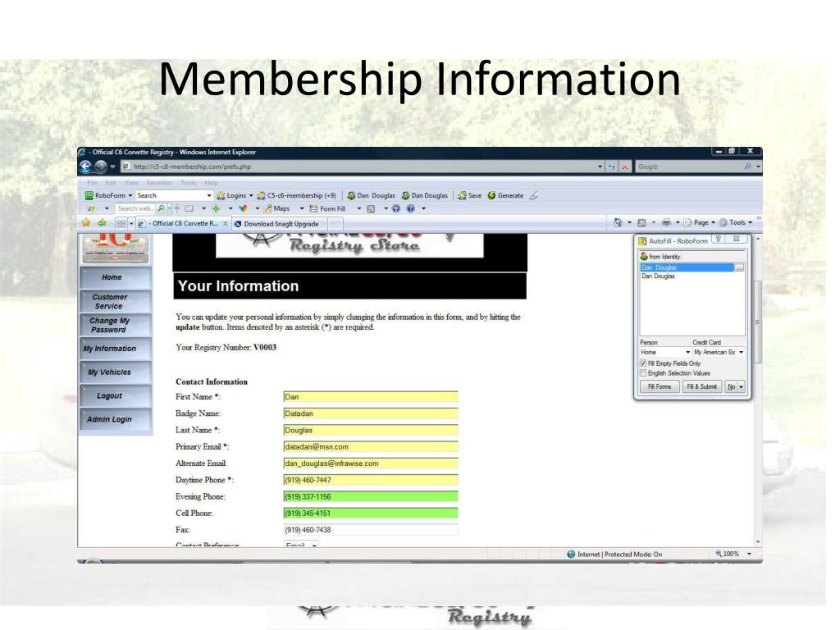This screenshot has height=630, width=840.
Task: Click the Fax number field
Action: tap(371, 530)
